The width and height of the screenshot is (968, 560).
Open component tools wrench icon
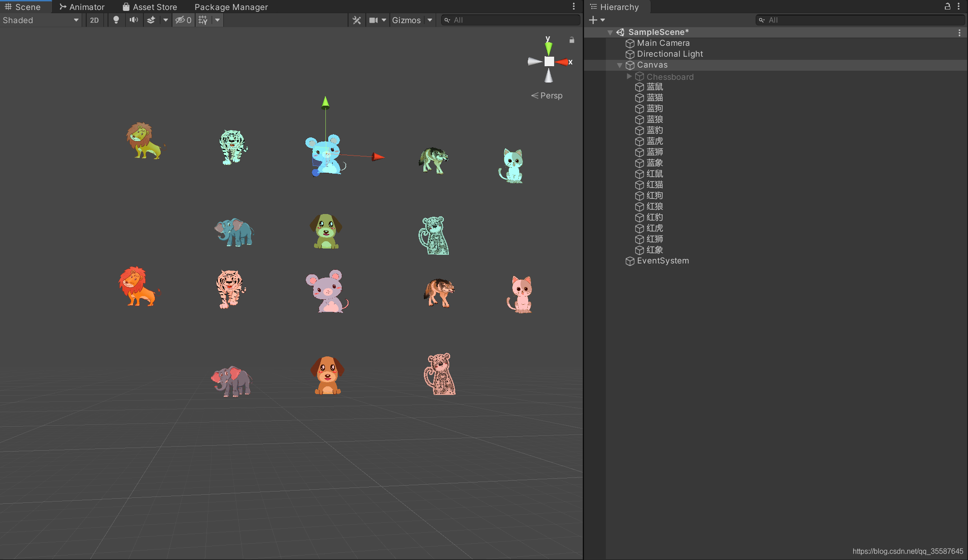(357, 20)
